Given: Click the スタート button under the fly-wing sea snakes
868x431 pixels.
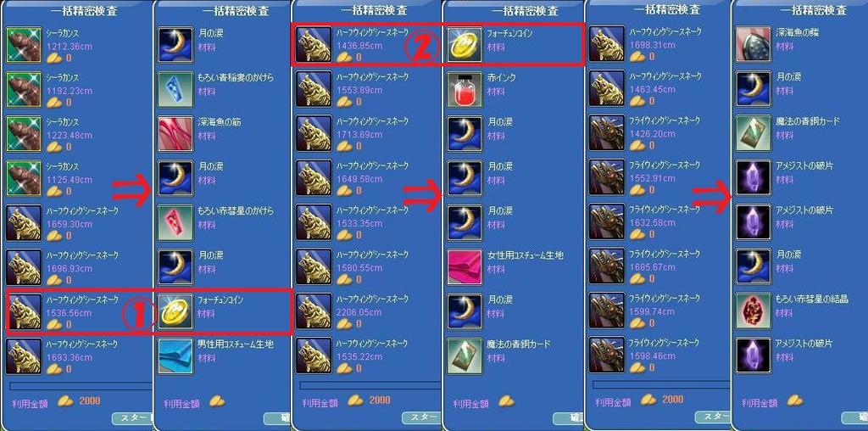Looking at the screenshot, I should (x=715, y=417).
